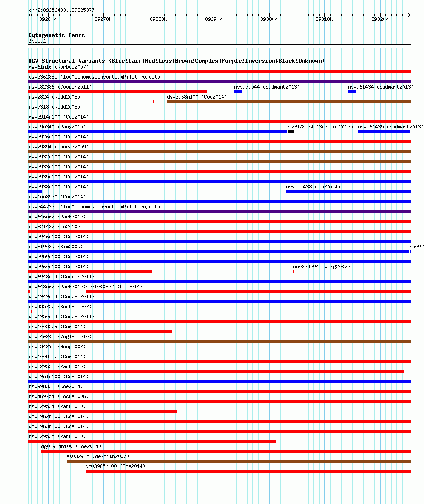The width and height of the screenshot is (424, 504).
Task: Click dgv646n67 (Park2010) label
Action: click(57, 217)
